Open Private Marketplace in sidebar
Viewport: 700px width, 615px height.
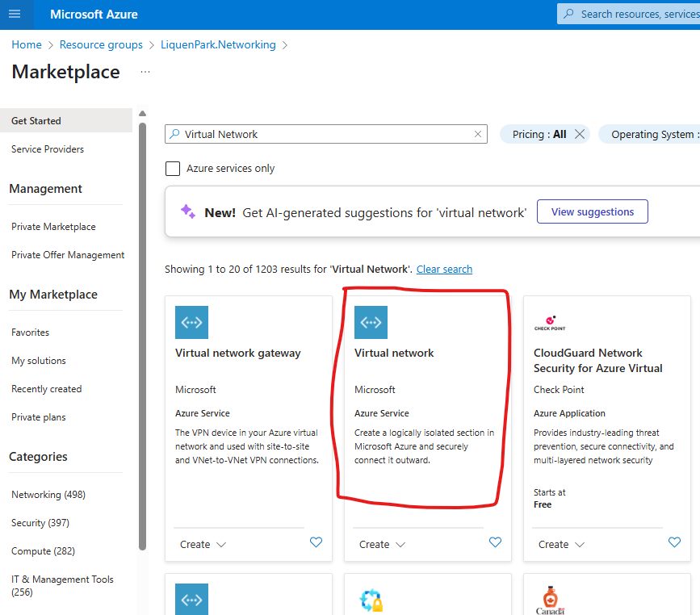tap(53, 227)
